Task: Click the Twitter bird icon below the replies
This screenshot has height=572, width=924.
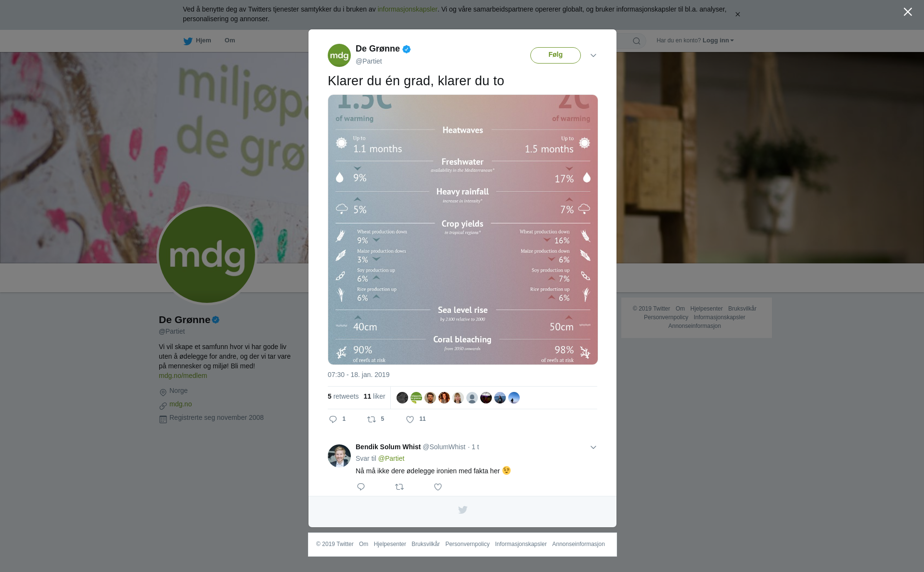Action: [462, 509]
